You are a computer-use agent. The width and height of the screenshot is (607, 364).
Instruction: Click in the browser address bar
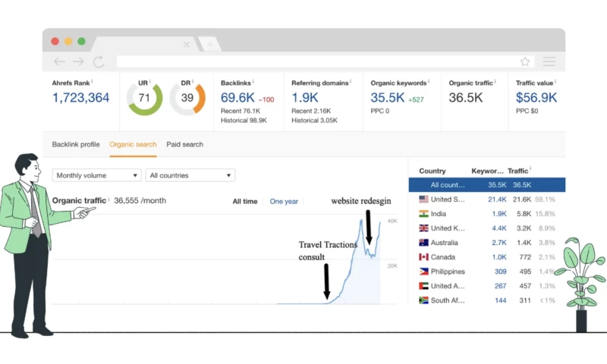(x=319, y=61)
